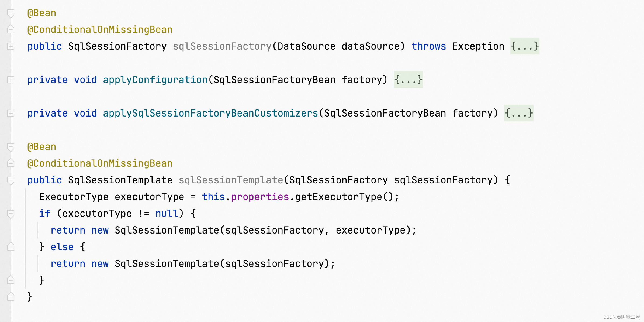The width and height of the screenshot is (644, 322).
Task: Collapse second @Bean annotation fold marker
Action: (x=11, y=147)
